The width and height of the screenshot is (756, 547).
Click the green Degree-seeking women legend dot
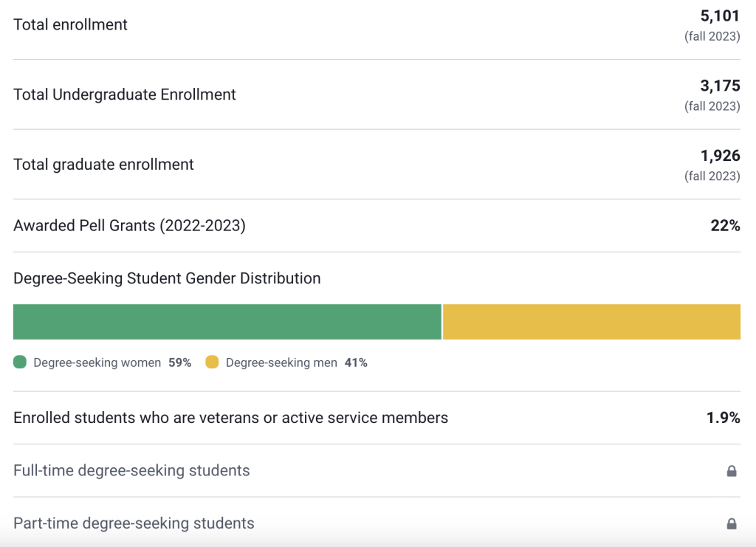coord(20,362)
